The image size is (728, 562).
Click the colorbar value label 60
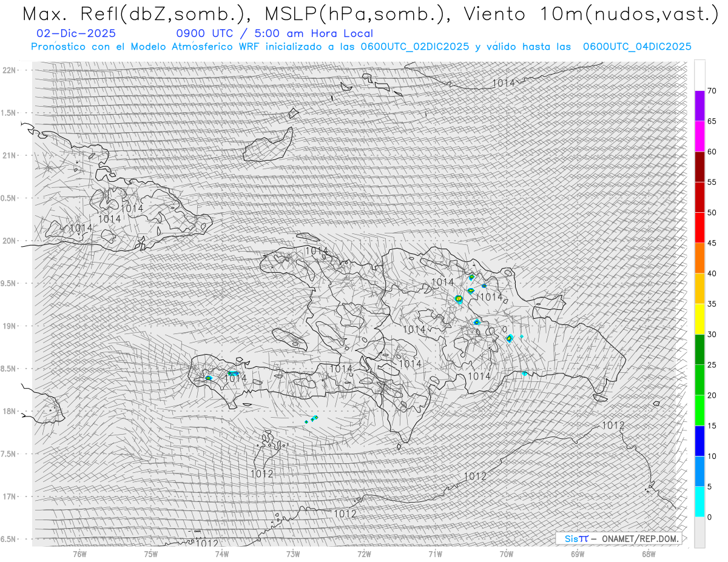click(712, 152)
